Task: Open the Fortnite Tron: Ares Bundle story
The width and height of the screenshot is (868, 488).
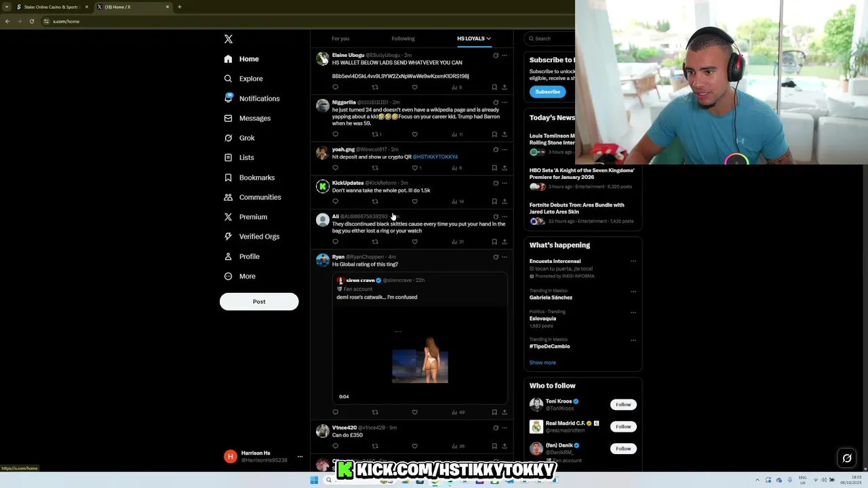Action: click(x=582, y=213)
